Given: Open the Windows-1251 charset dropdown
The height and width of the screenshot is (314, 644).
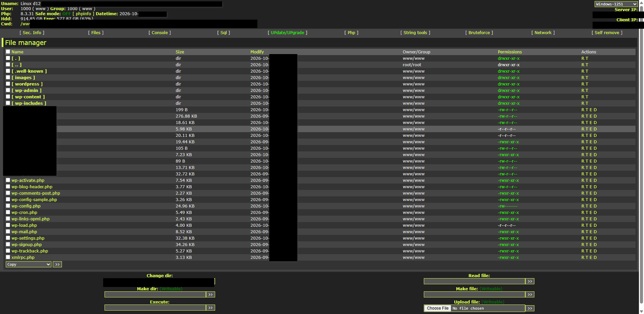Looking at the screenshot, I should (x=616, y=4).
